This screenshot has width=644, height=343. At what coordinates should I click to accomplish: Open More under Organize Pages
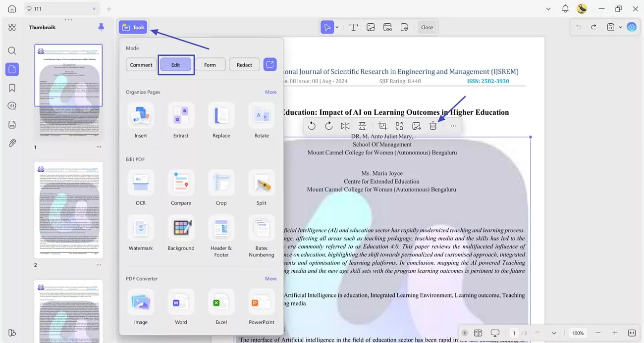pos(270,92)
